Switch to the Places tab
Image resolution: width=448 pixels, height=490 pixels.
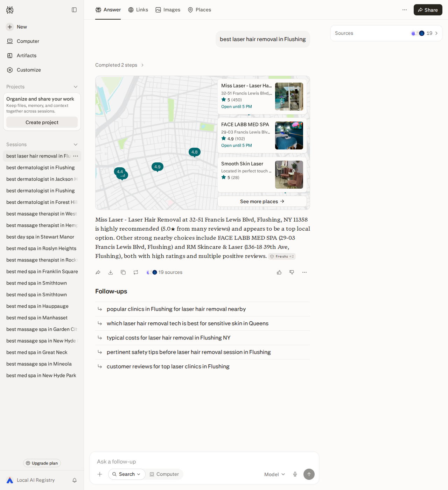pyautogui.click(x=199, y=10)
